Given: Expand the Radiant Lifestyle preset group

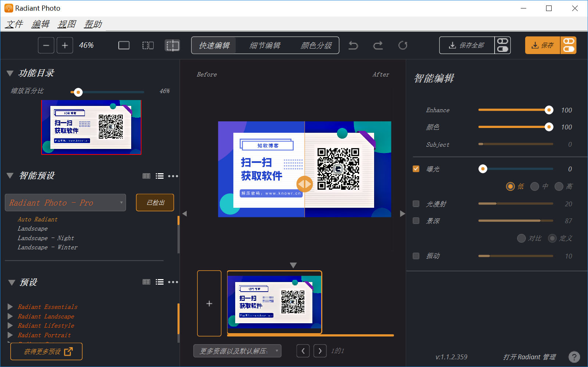Looking at the screenshot, I should (x=10, y=325).
